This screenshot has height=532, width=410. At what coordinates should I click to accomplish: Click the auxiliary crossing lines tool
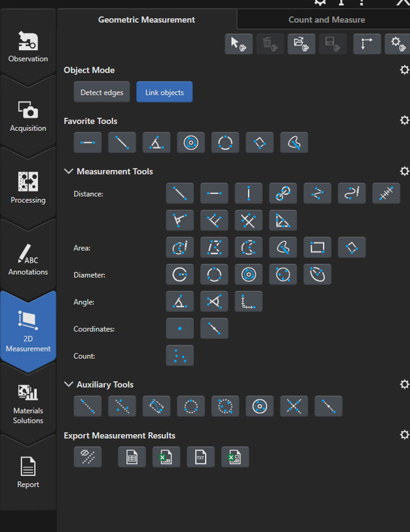point(294,407)
